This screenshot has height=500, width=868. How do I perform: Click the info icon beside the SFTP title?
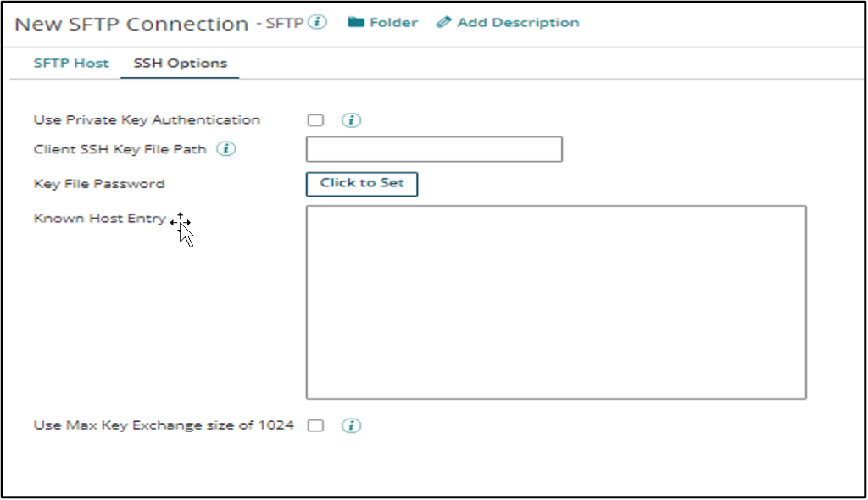click(x=317, y=23)
